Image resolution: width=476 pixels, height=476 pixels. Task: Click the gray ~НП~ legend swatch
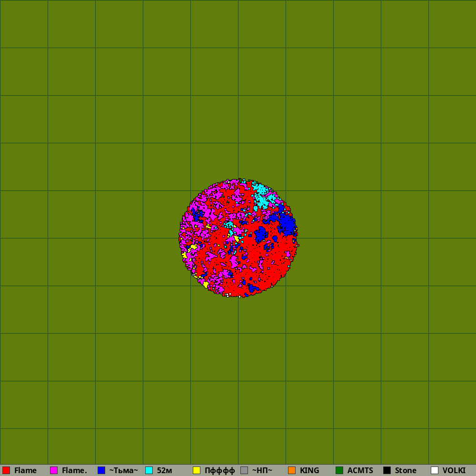[244, 470]
